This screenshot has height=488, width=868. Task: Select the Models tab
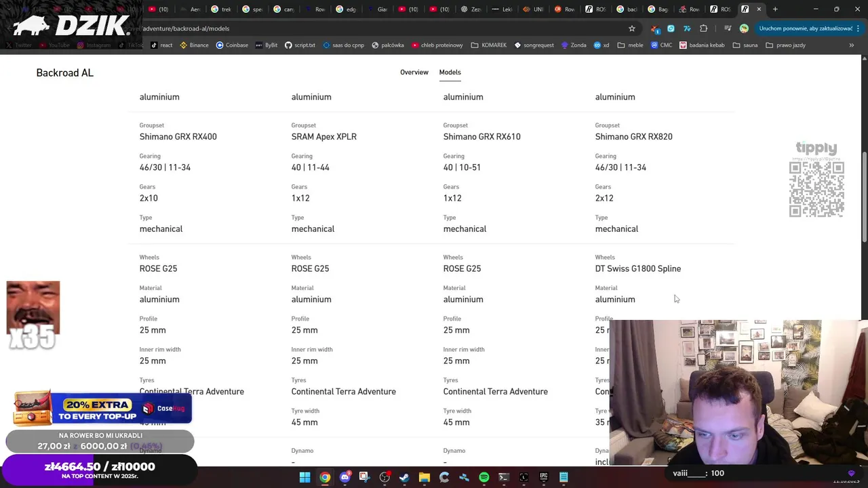point(450,72)
